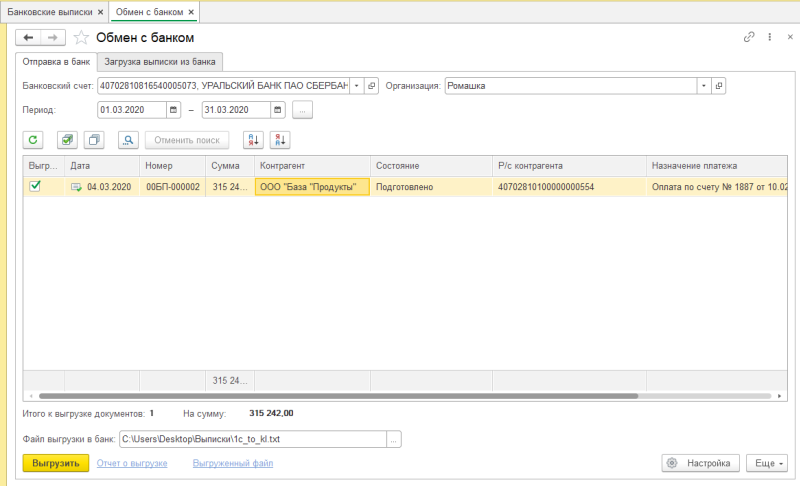Viewport: 803px width, 486px height.
Task: Click the Файл выгрузки в банк path field
Action: (253, 439)
